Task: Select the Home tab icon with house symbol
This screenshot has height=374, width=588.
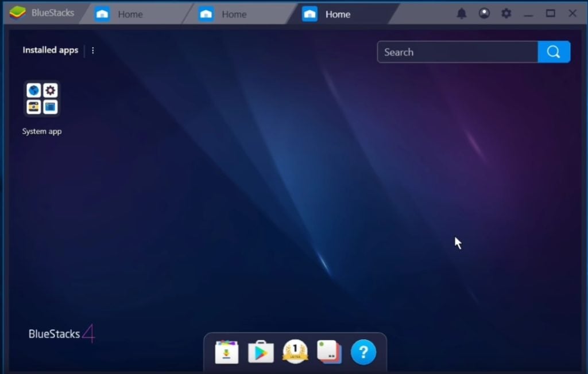Action: pyautogui.click(x=310, y=13)
